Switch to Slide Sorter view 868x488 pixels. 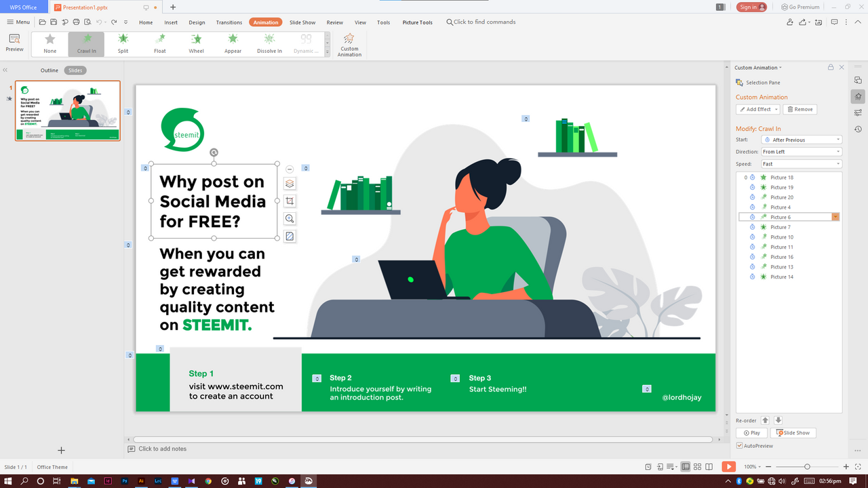tap(697, 466)
